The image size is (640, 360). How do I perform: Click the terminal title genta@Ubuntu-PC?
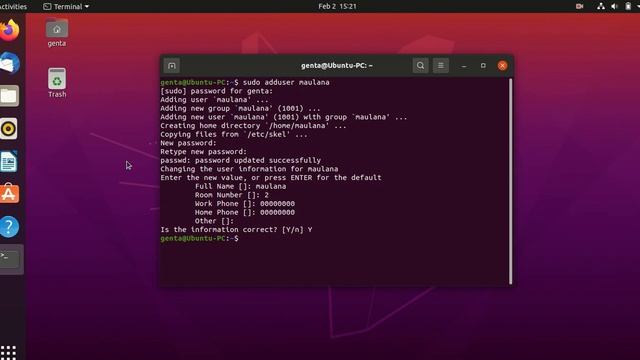pos(337,66)
